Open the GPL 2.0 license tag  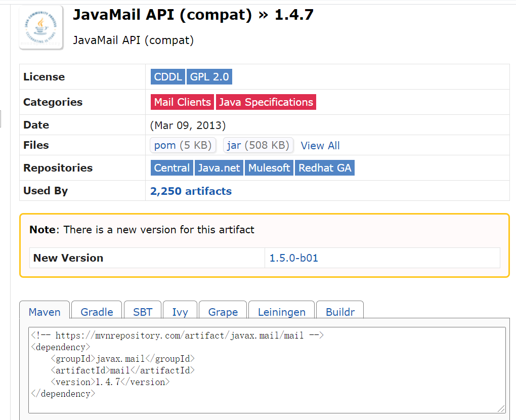coord(209,77)
